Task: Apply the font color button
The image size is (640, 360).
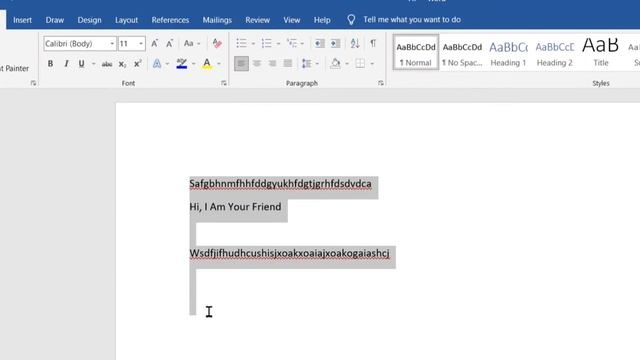Action: click(207, 64)
